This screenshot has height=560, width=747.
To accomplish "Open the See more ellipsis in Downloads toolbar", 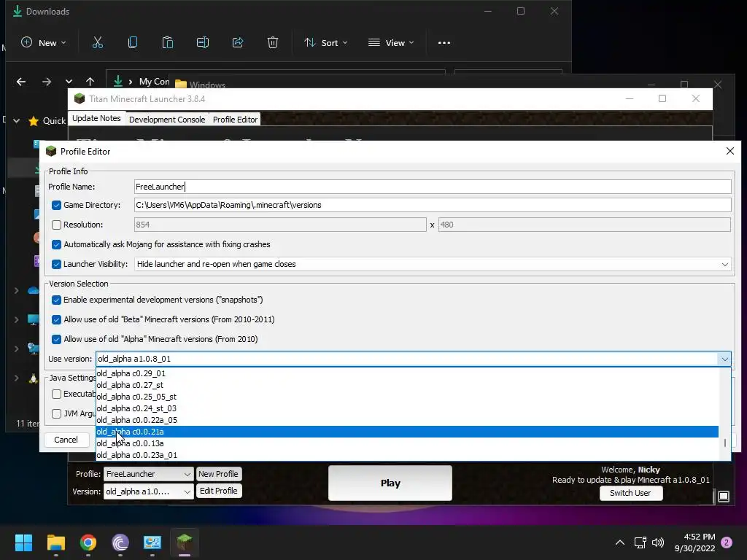I will (x=444, y=43).
